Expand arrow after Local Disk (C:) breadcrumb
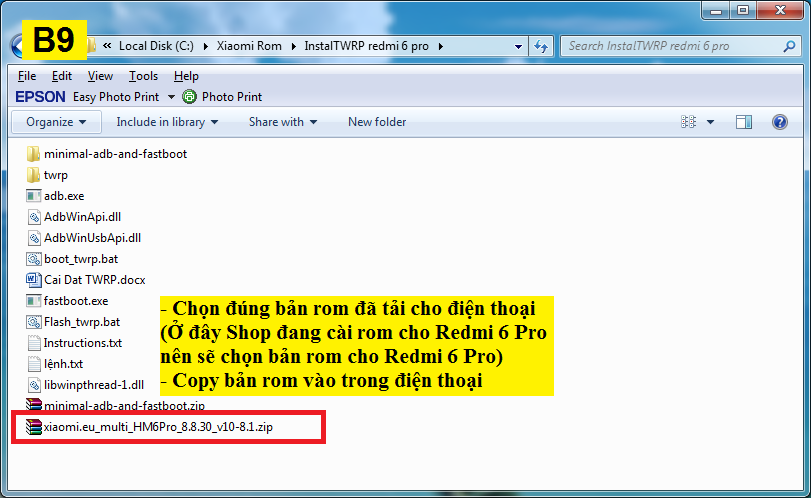The image size is (811, 498). [x=205, y=47]
